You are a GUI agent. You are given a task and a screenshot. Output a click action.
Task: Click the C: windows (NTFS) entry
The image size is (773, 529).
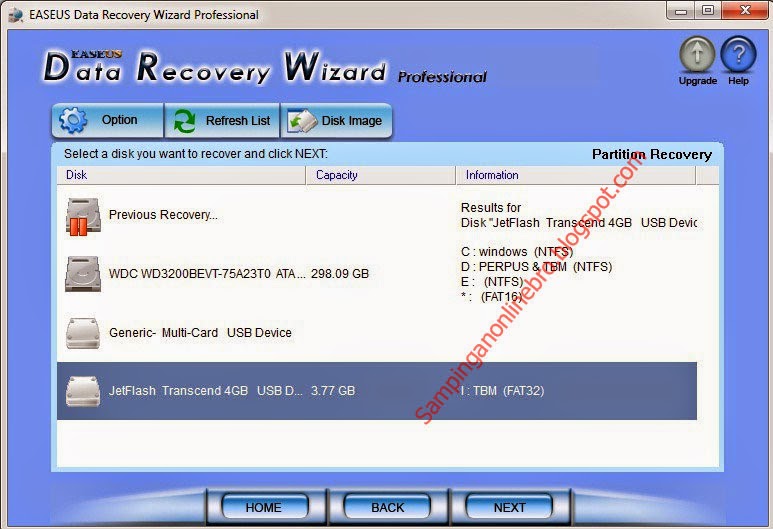(x=517, y=252)
